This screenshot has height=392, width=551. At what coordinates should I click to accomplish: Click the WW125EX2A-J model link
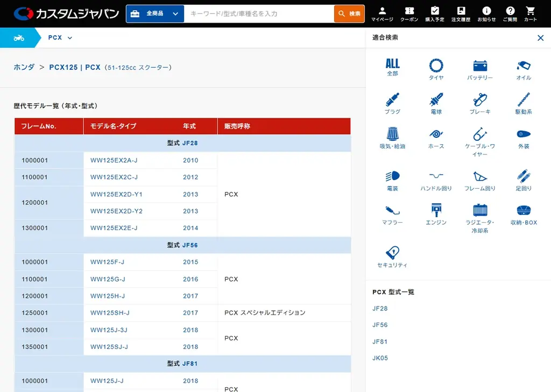click(114, 160)
